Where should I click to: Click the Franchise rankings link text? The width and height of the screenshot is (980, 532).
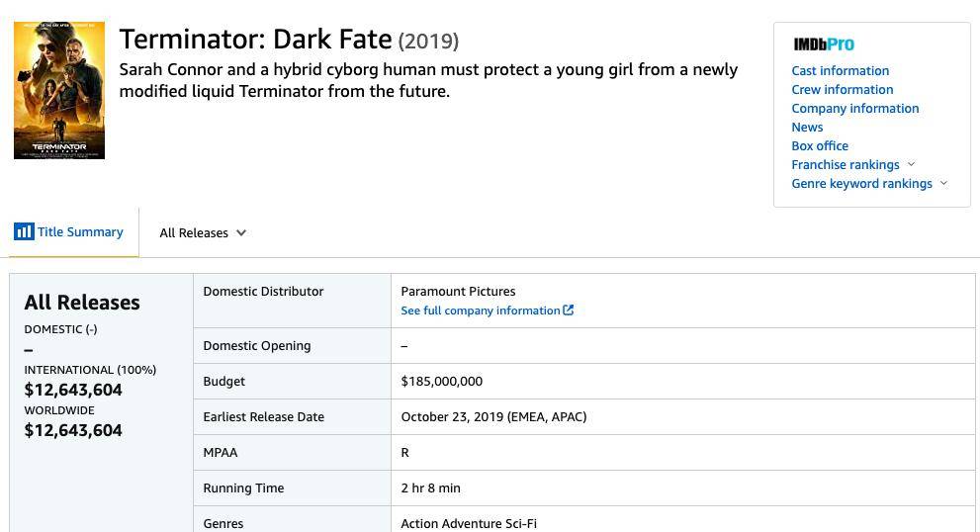(845, 164)
